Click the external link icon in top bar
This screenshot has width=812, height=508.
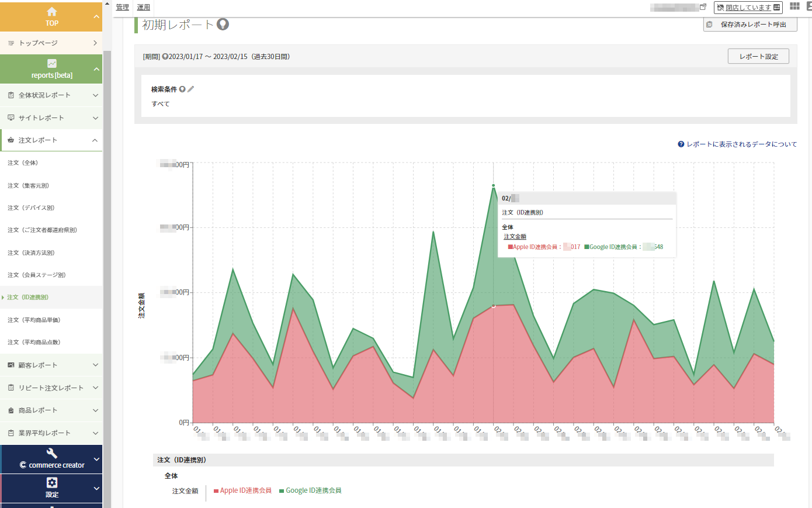[703, 7]
